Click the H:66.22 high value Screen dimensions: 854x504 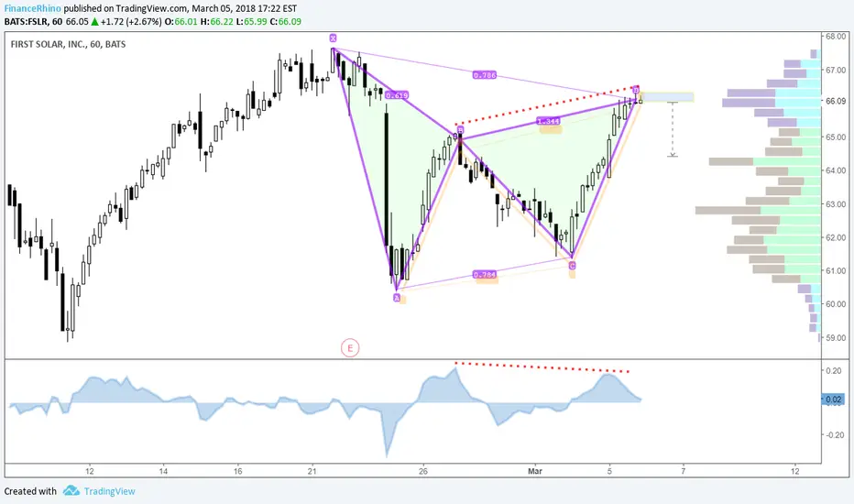[216, 22]
